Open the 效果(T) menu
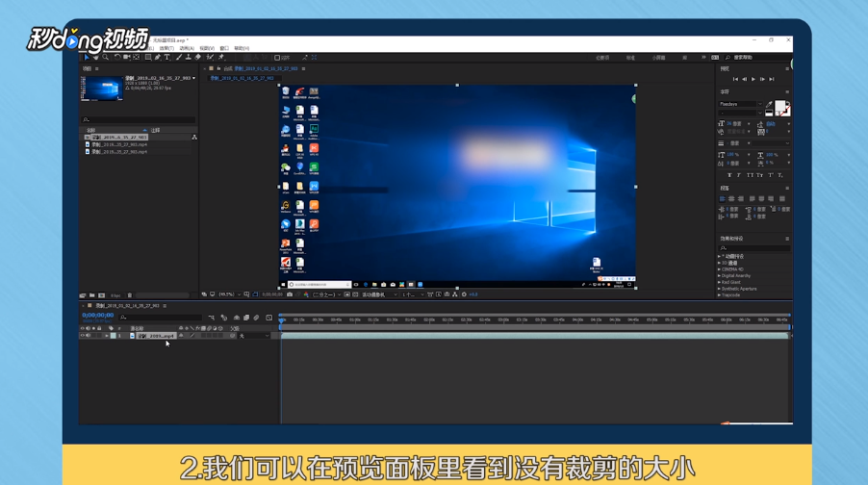This screenshot has height=485, width=868. 166,49
